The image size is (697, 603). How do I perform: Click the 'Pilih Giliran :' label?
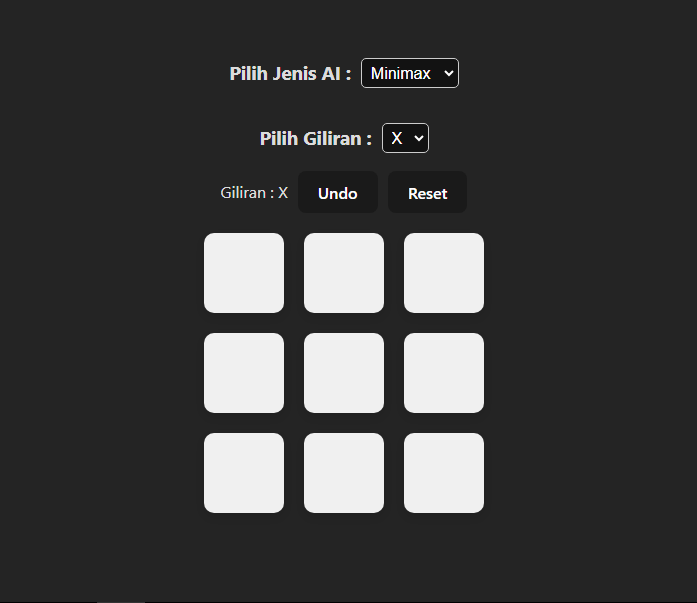point(316,139)
